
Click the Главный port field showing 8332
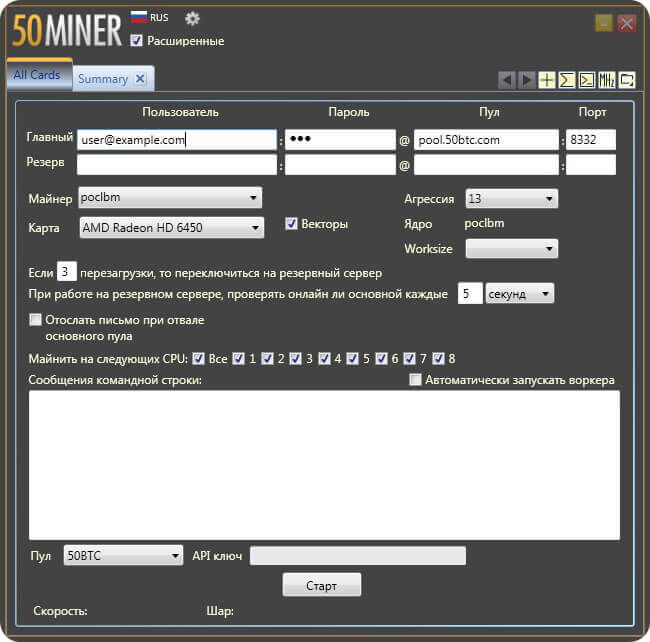[591, 140]
